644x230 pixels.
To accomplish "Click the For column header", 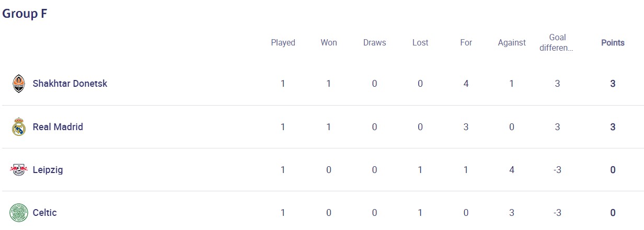I will point(466,43).
